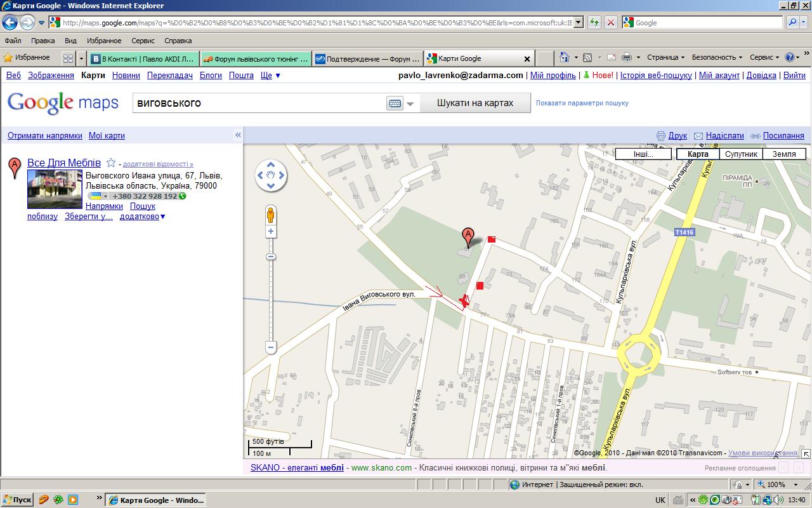The image size is (812, 508).
Task: Click the search magnifier button in IE
Action: (x=792, y=23)
